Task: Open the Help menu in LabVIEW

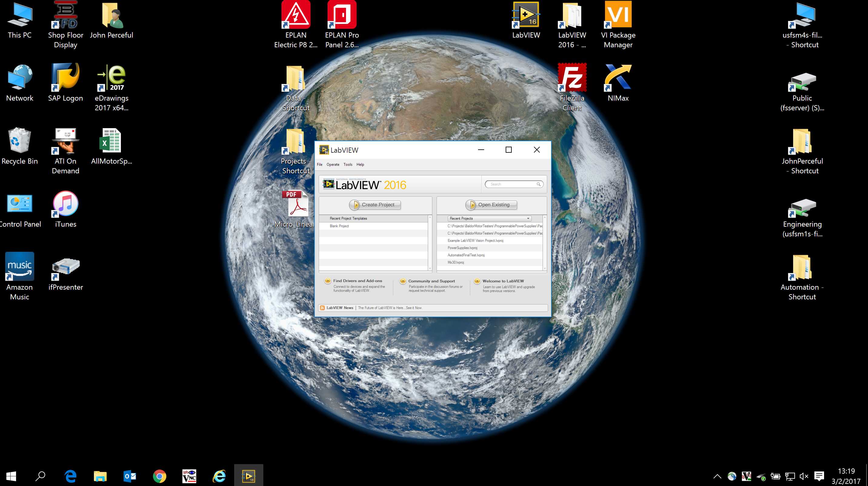Action: pyautogui.click(x=360, y=165)
